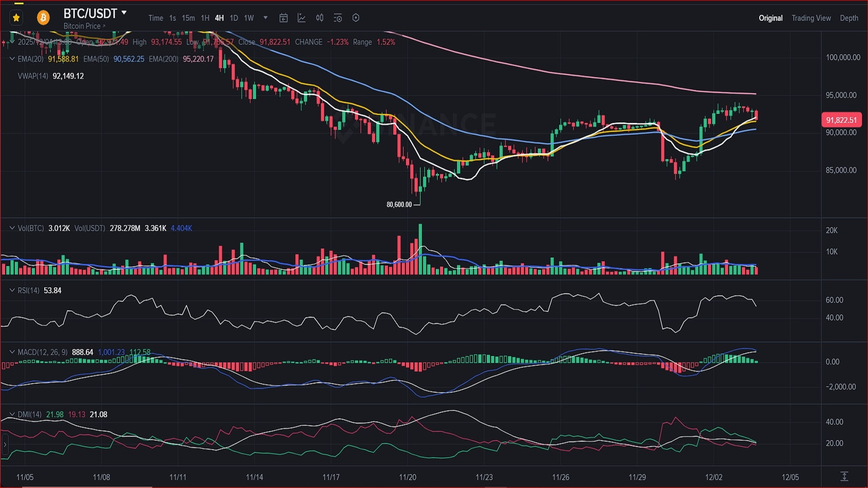
Task: Toggle the favorite star for BTC/USDT
Action: click(x=16, y=18)
